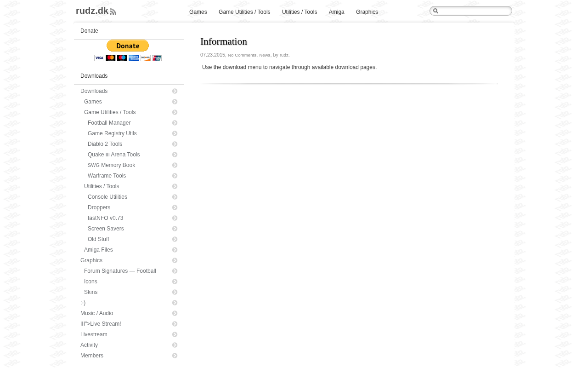
Task: Open the Old Stuff page
Action: tap(98, 239)
